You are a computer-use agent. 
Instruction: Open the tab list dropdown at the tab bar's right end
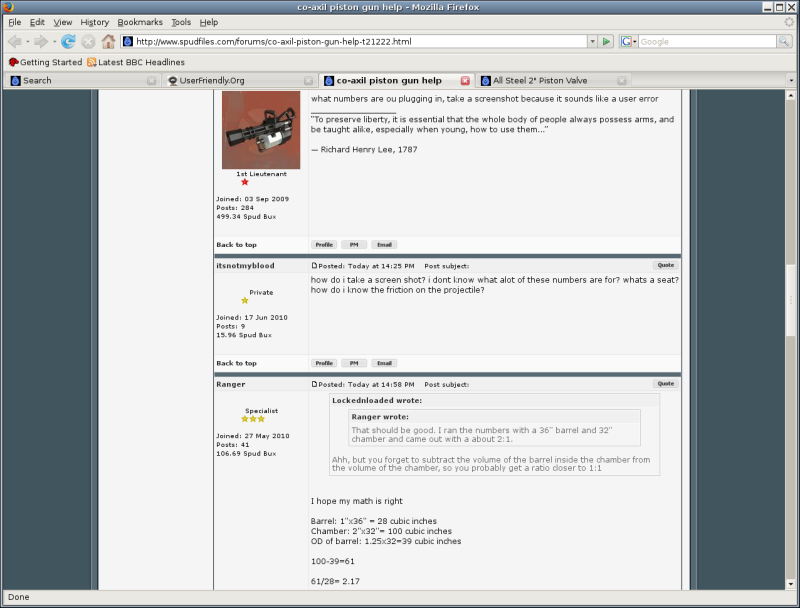click(x=791, y=80)
